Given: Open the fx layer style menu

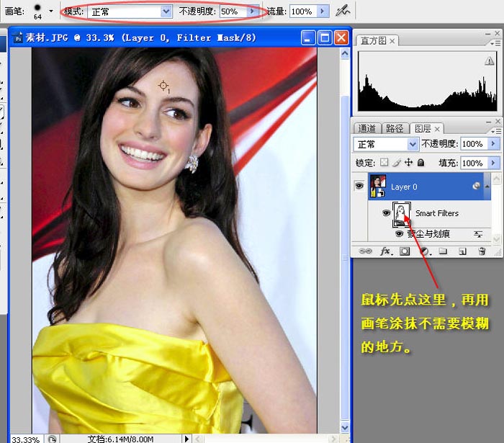Looking at the screenshot, I should [x=386, y=251].
